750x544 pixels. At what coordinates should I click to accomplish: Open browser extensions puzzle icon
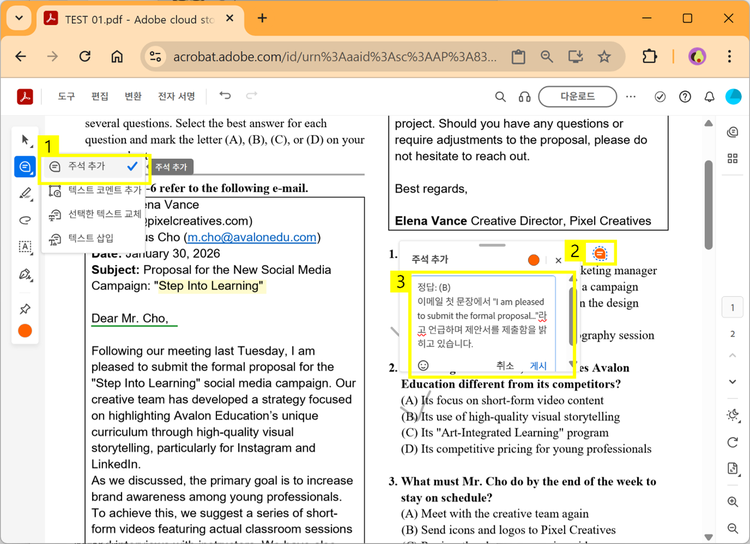click(650, 56)
